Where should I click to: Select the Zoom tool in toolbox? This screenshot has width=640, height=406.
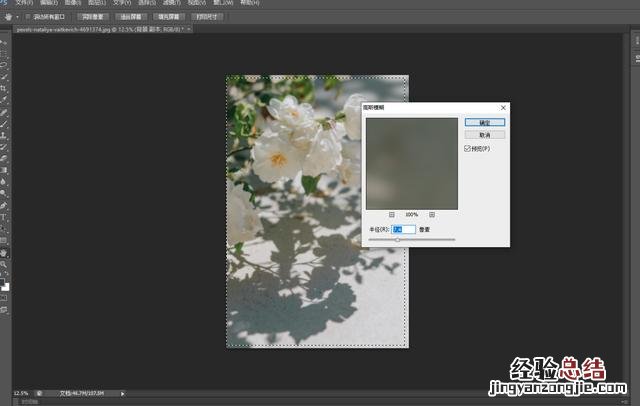click(x=4, y=264)
